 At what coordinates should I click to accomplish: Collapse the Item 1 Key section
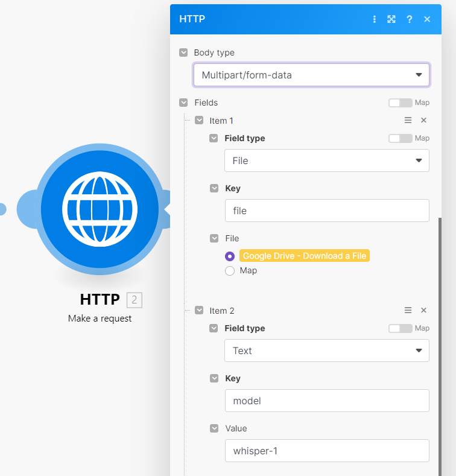pos(214,188)
